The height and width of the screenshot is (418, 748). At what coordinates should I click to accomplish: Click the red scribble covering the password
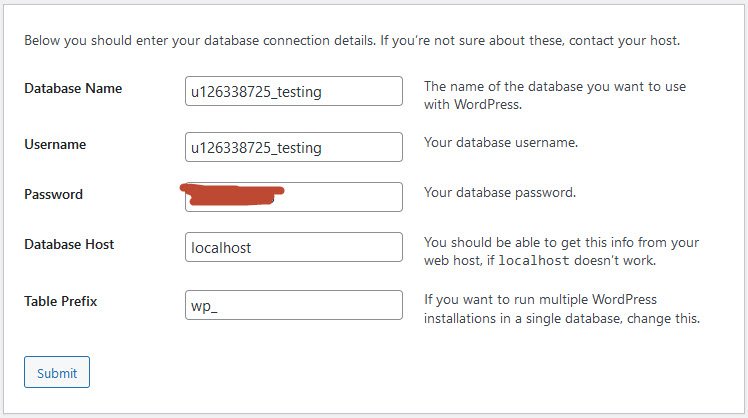point(232,195)
